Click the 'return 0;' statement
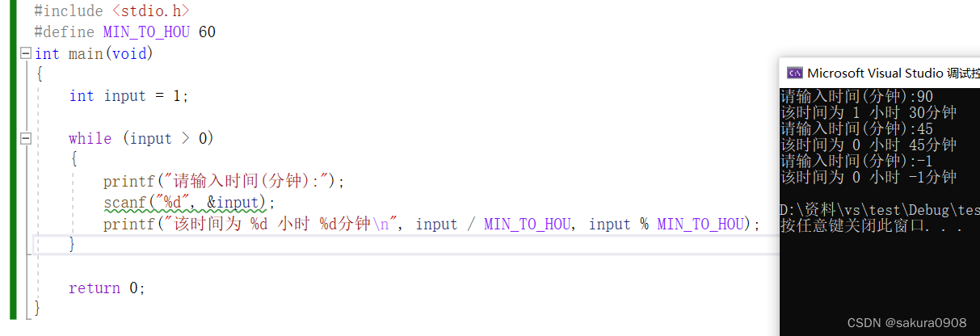 pos(107,288)
